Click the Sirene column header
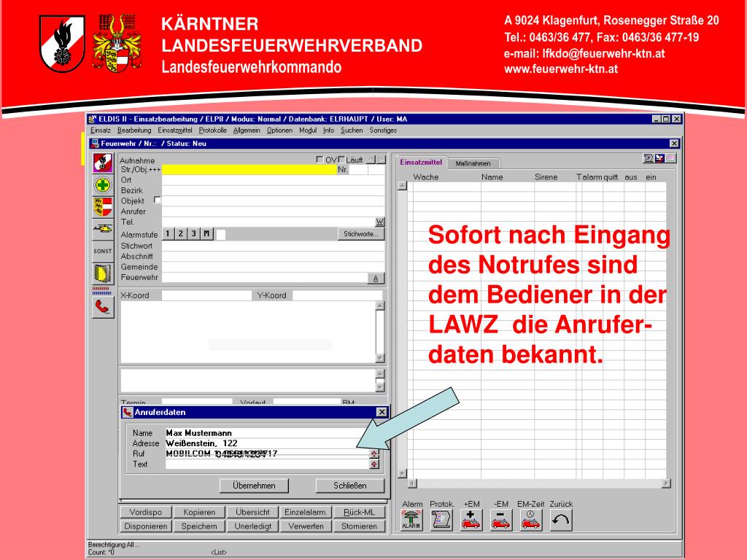The image size is (747, 560). click(x=546, y=177)
